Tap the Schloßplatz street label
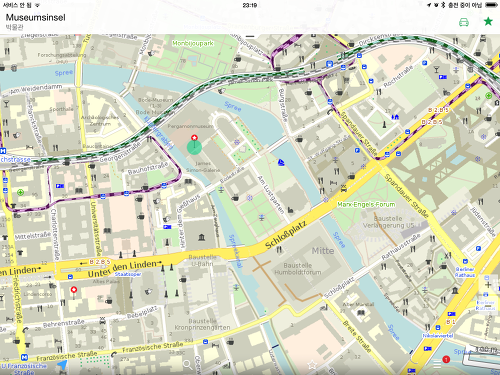 286,235
